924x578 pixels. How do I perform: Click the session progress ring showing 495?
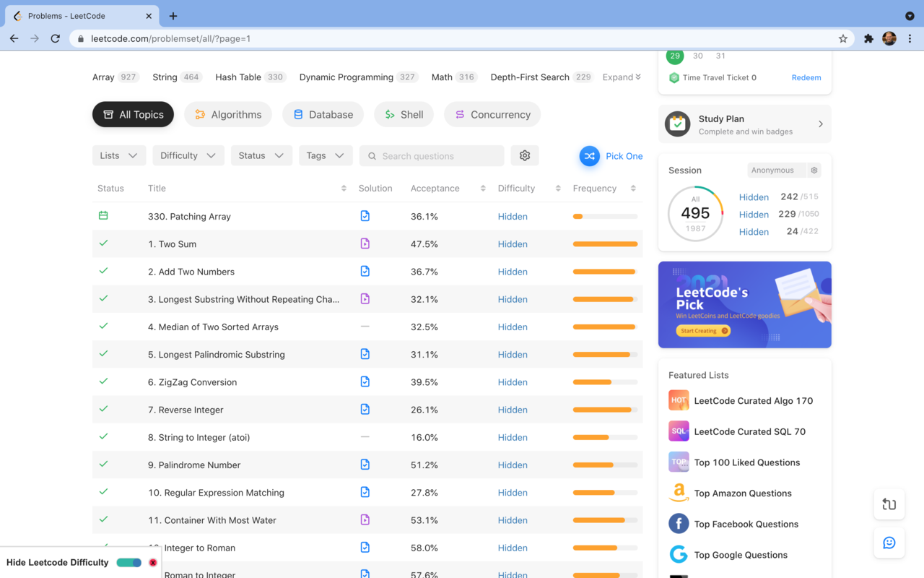(x=696, y=214)
